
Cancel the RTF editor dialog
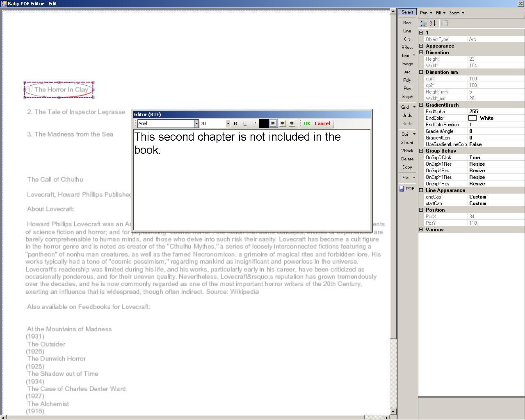click(322, 123)
